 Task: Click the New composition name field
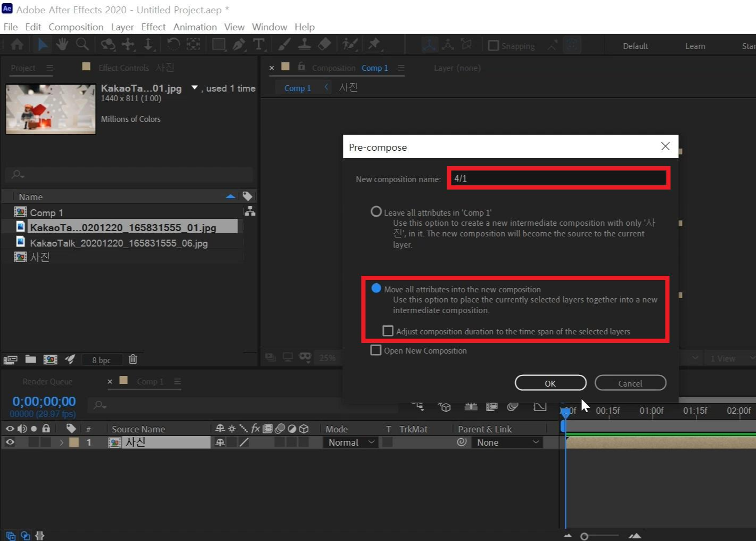tap(558, 178)
